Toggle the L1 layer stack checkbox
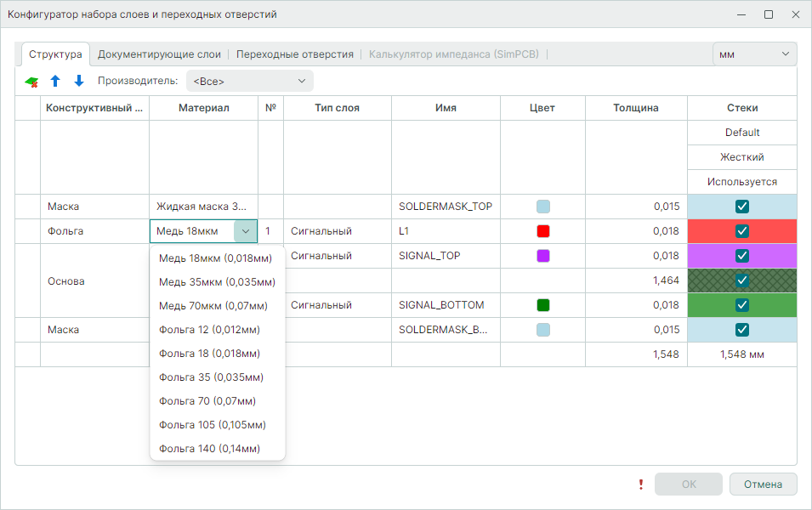This screenshot has width=812, height=510. (742, 231)
